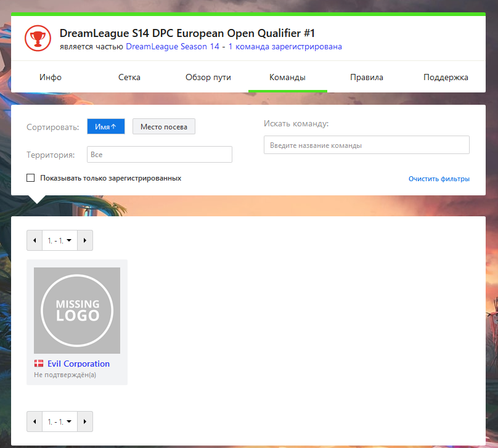The height and width of the screenshot is (448, 498).
Task: Click the red trophy tournament icon
Action: [x=38, y=38]
